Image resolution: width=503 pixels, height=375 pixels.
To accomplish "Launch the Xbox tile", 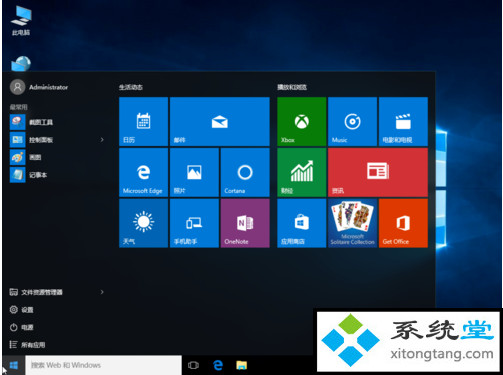I will click(x=301, y=121).
